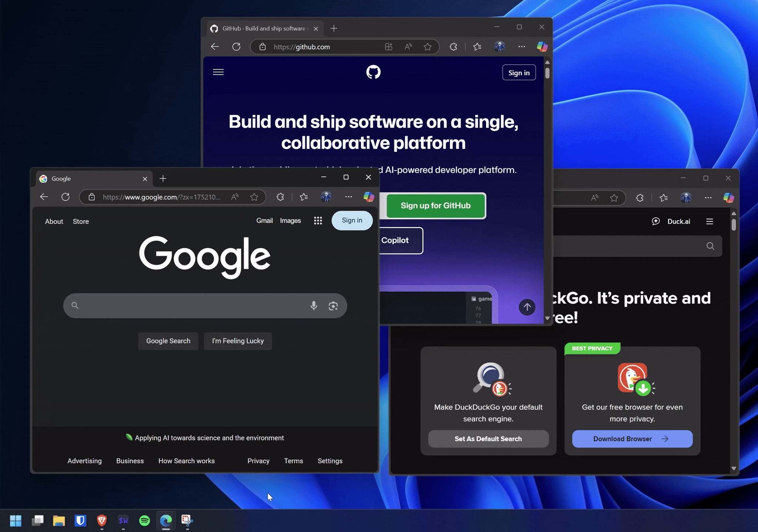Enable Read aloud in GitHub window

[x=408, y=47]
